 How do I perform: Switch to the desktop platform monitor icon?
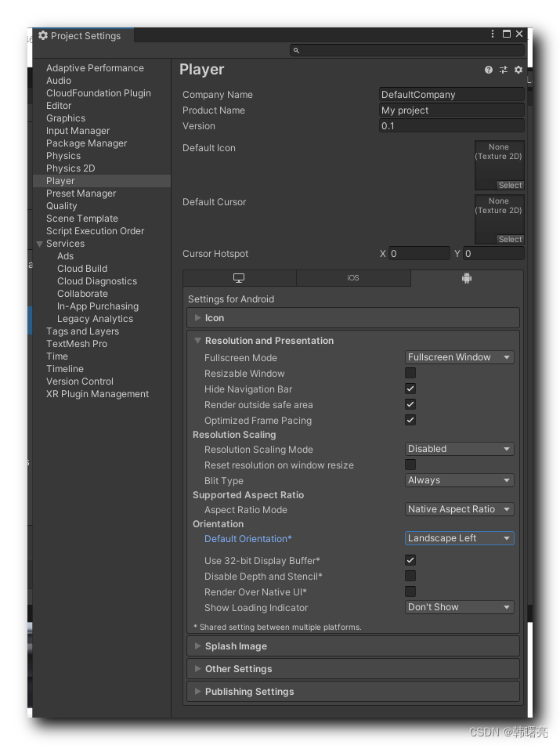tap(239, 277)
